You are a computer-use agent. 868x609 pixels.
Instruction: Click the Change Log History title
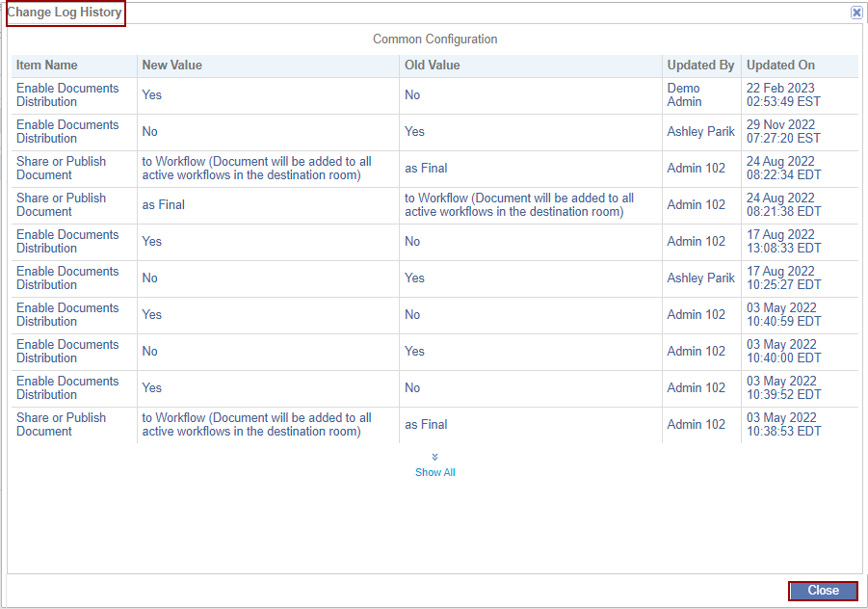point(65,13)
